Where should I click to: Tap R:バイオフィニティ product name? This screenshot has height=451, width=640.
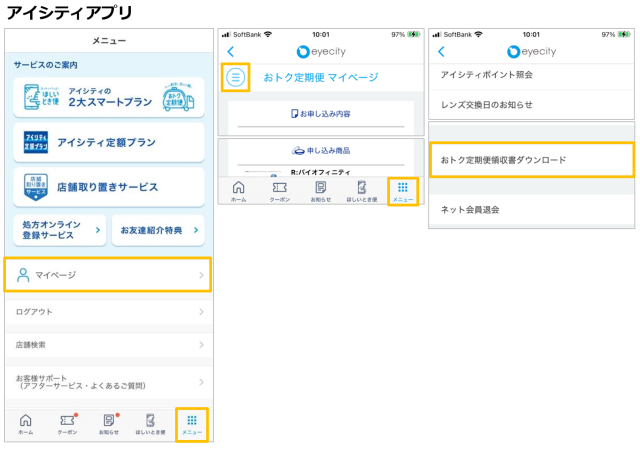320,172
